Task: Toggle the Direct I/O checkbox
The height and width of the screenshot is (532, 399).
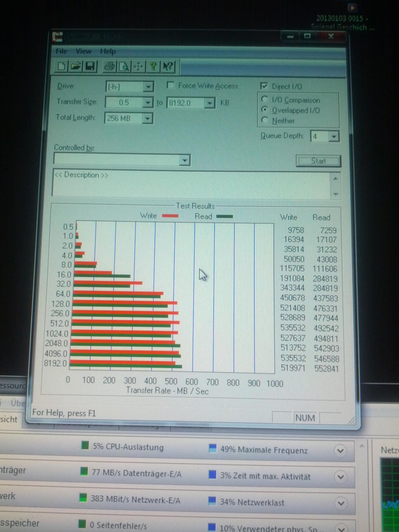Action: [264, 86]
